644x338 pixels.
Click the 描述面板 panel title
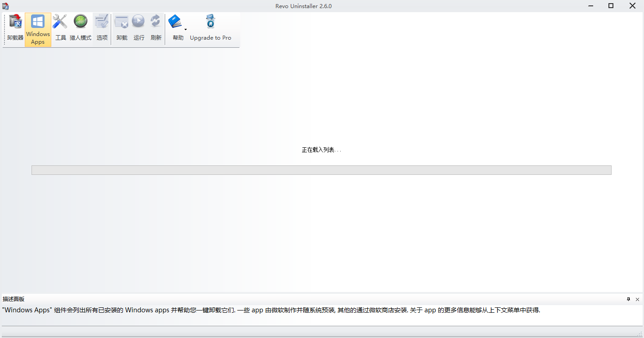pyautogui.click(x=14, y=299)
